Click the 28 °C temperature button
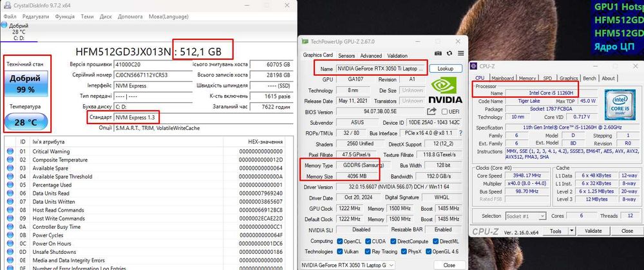 tap(26, 122)
